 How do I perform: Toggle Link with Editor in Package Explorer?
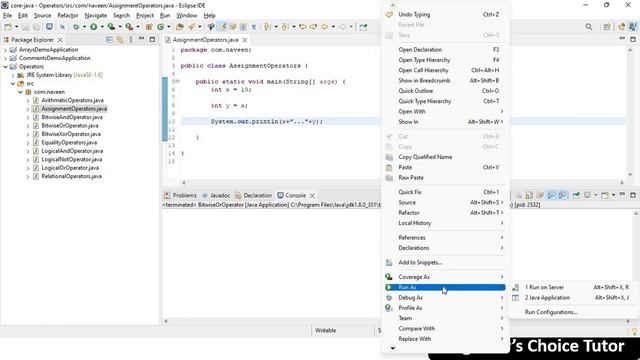(x=120, y=40)
